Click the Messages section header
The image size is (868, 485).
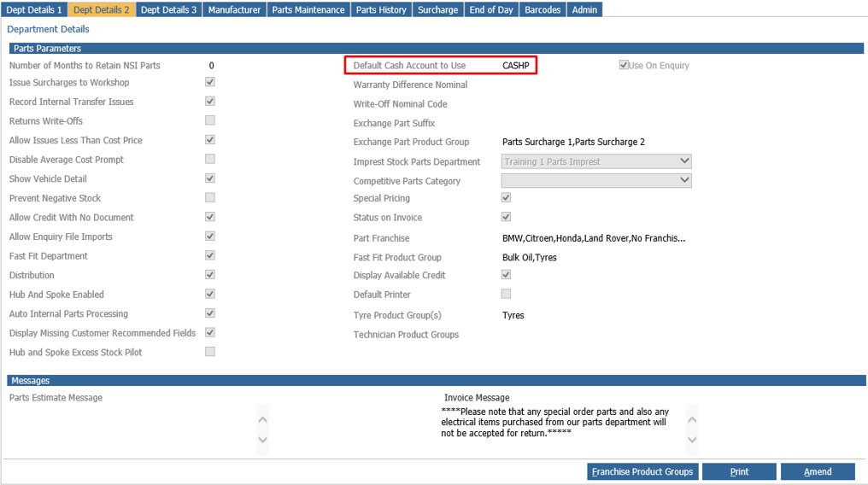pos(437,381)
